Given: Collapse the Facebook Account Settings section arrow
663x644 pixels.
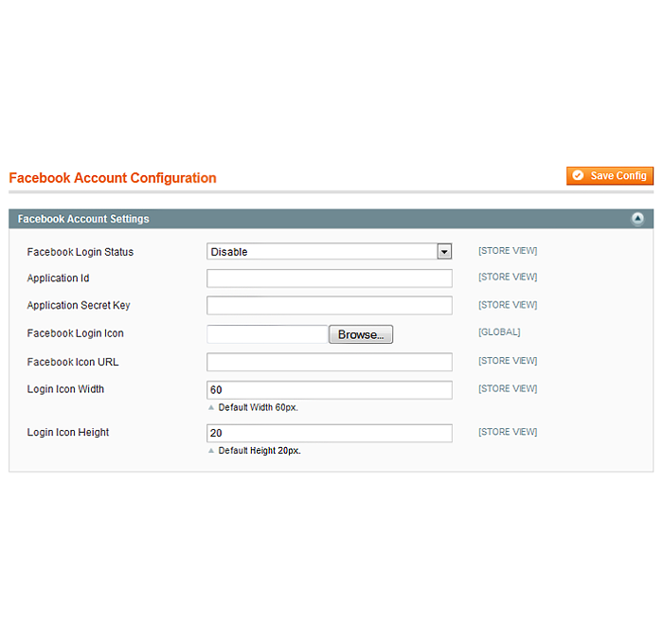Looking at the screenshot, I should pyautogui.click(x=637, y=219).
